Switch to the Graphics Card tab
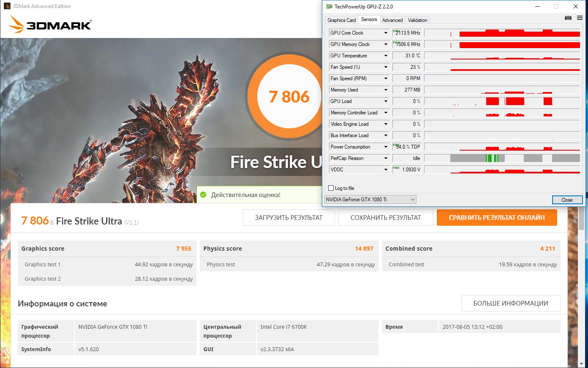588x368 pixels. click(342, 20)
